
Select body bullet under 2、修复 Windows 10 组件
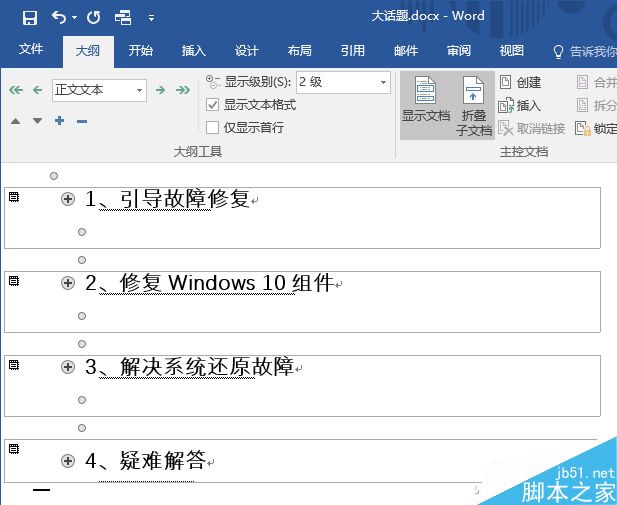pos(82,316)
